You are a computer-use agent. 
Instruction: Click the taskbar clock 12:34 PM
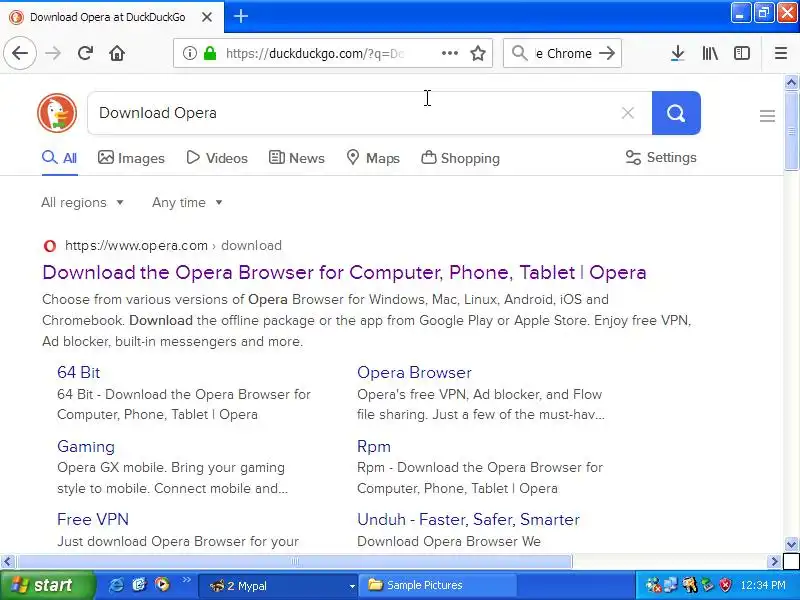[763, 585]
